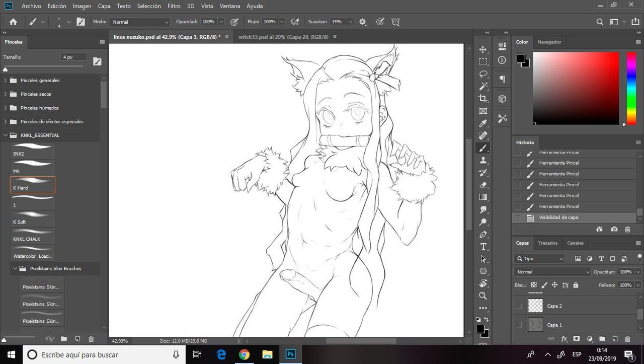
Task: Toggle lock transparent pixels in Bloq row
Action: [534, 285]
